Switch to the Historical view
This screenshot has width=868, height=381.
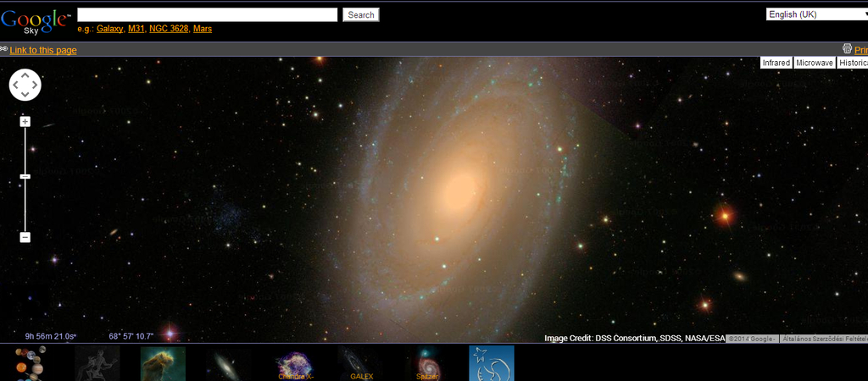tap(853, 63)
